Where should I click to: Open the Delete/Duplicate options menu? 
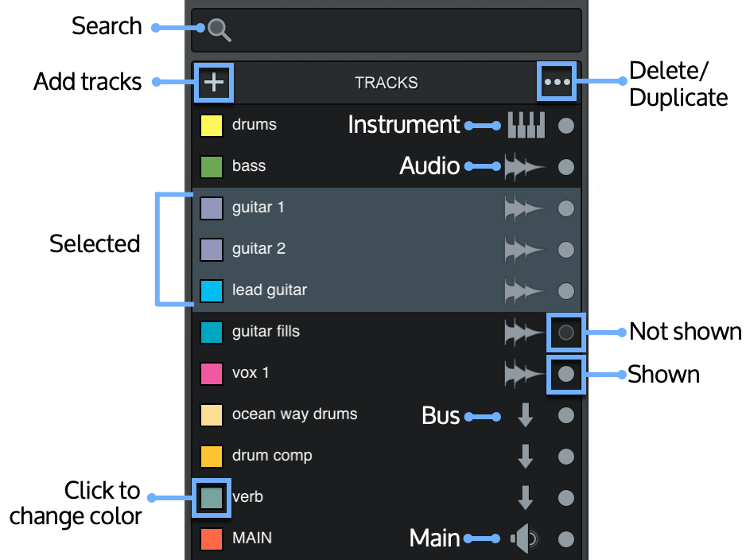tap(556, 81)
